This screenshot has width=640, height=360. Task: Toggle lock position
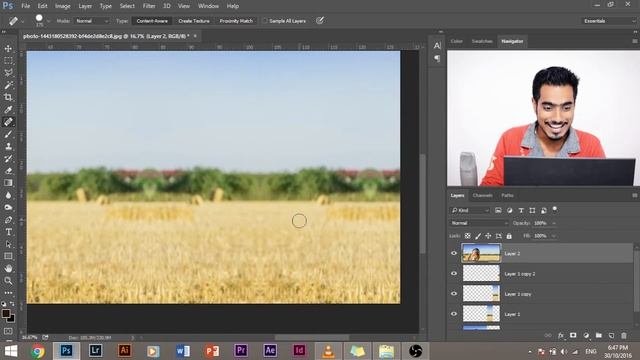pyautogui.click(x=488, y=236)
